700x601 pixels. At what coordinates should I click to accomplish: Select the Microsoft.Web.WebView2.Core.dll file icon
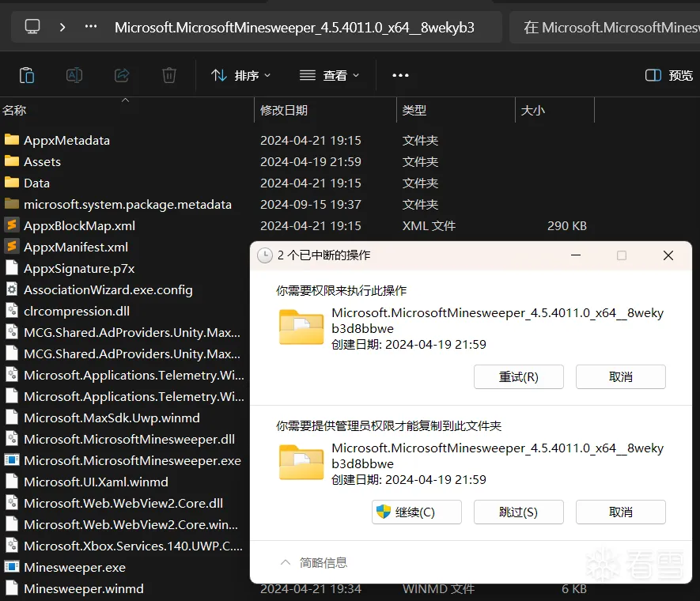pyautogui.click(x=12, y=503)
